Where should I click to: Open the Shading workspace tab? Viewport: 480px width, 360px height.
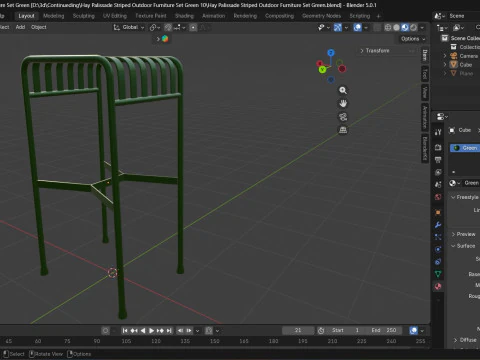click(x=184, y=16)
